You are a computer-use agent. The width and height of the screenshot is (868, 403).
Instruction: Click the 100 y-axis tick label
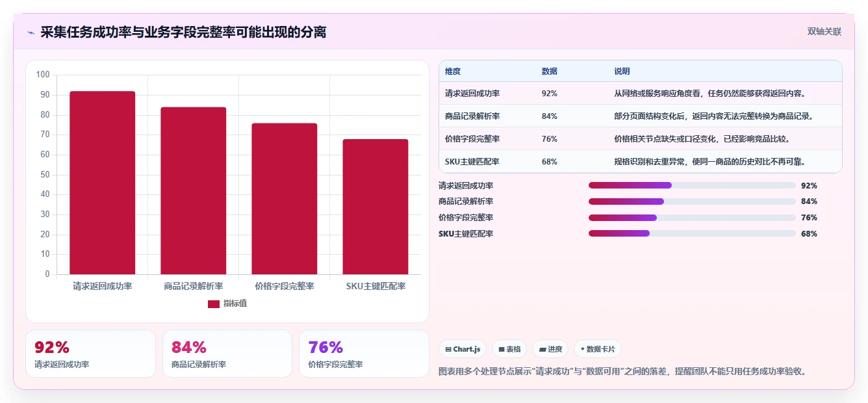(43, 75)
